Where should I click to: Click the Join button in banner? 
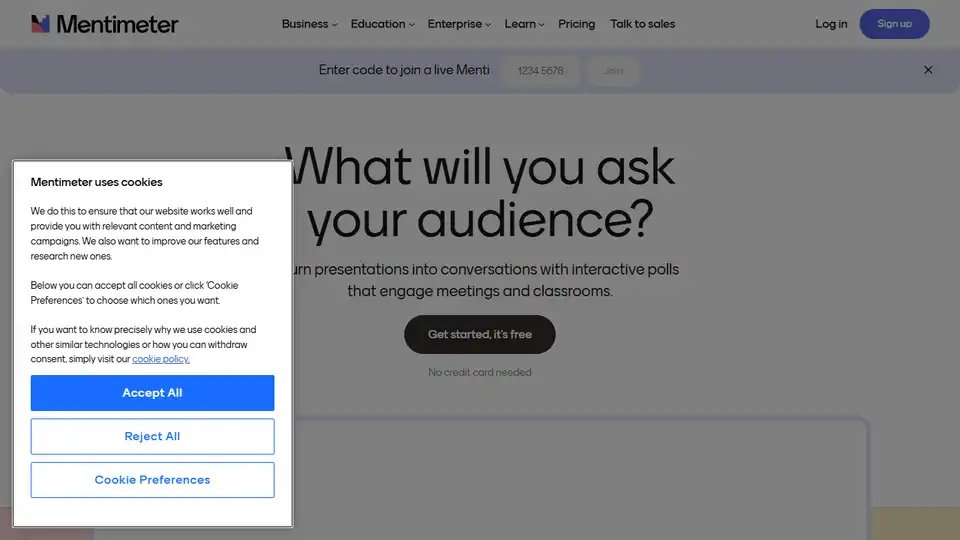click(x=613, y=71)
